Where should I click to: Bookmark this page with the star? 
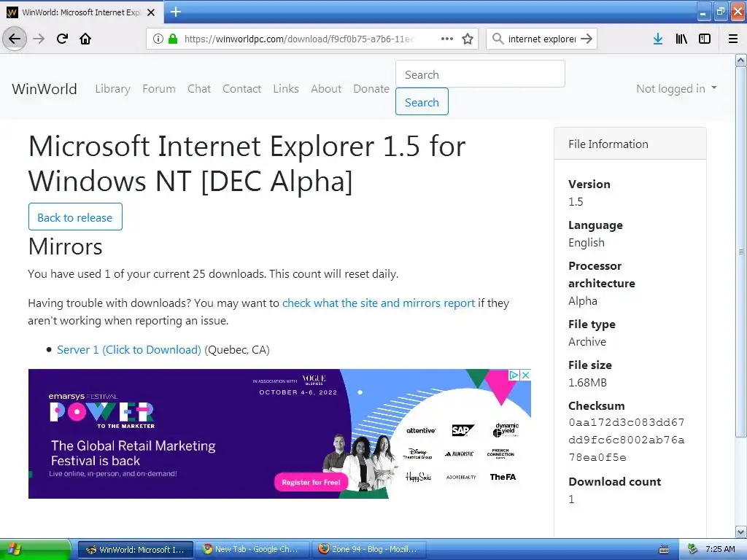[468, 39]
